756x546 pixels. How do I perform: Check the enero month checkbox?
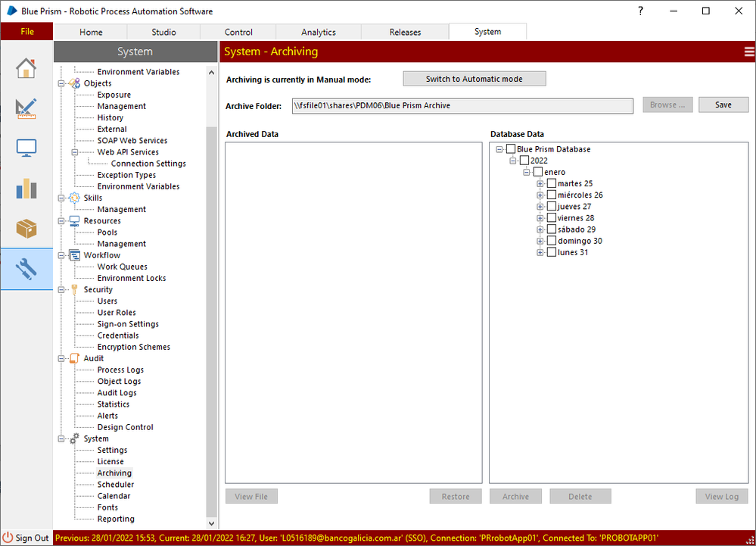(x=538, y=172)
